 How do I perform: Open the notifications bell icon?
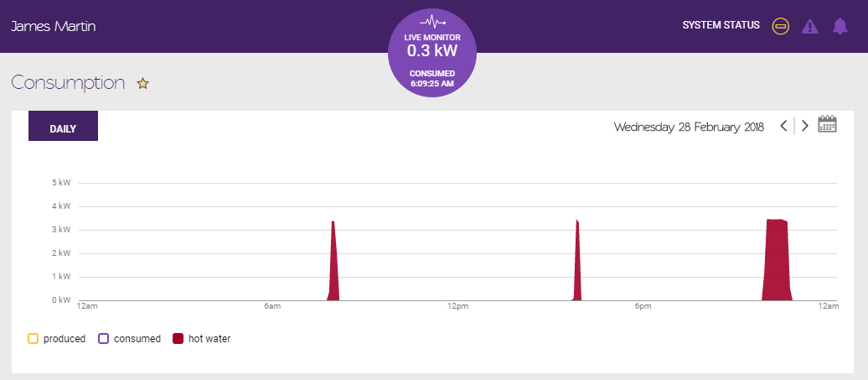pyautogui.click(x=840, y=26)
